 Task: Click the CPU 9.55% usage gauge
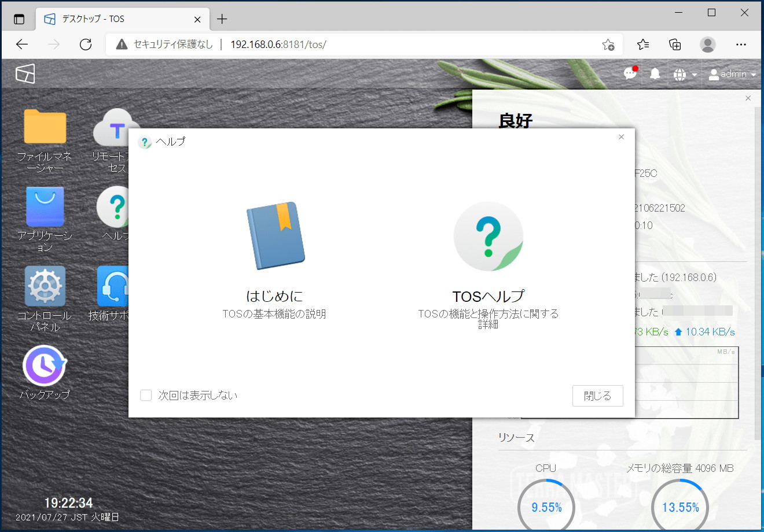click(546, 507)
